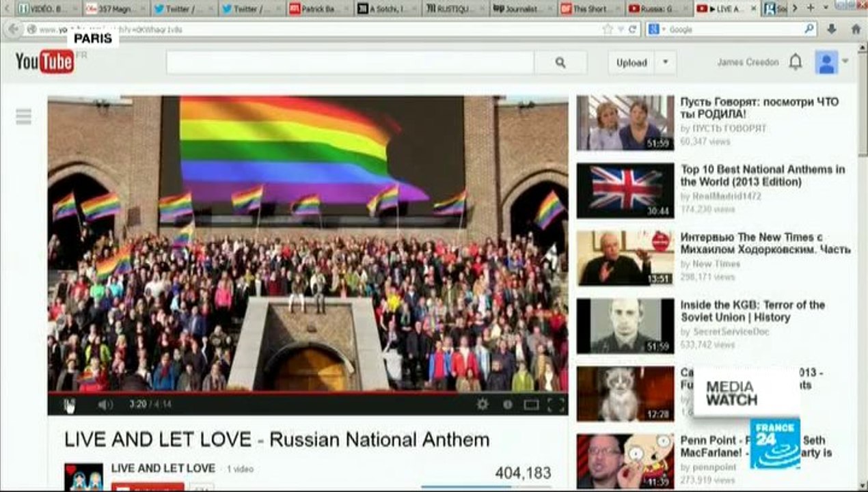The image size is (868, 492).
Task: Switch to the VIDÉO tab
Action: click(x=46, y=8)
